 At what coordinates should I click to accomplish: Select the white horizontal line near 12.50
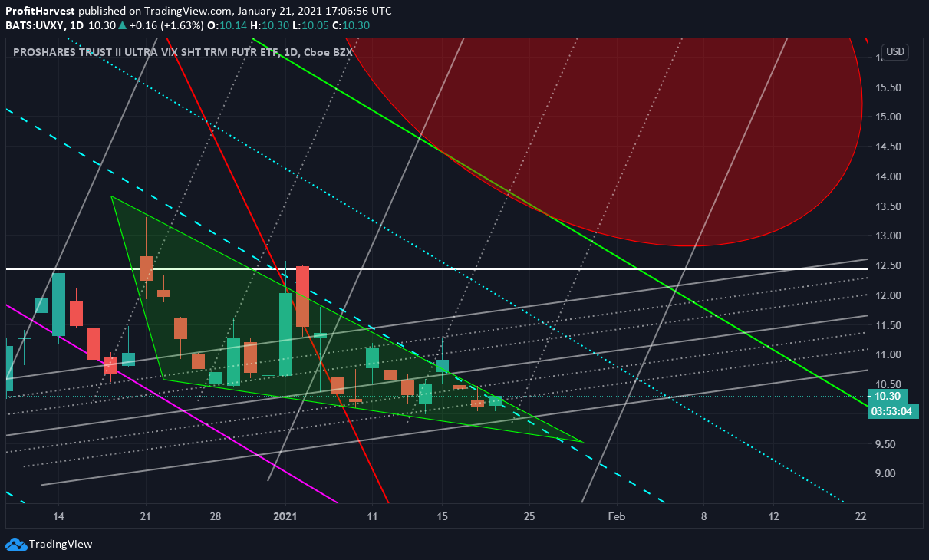[437, 269]
